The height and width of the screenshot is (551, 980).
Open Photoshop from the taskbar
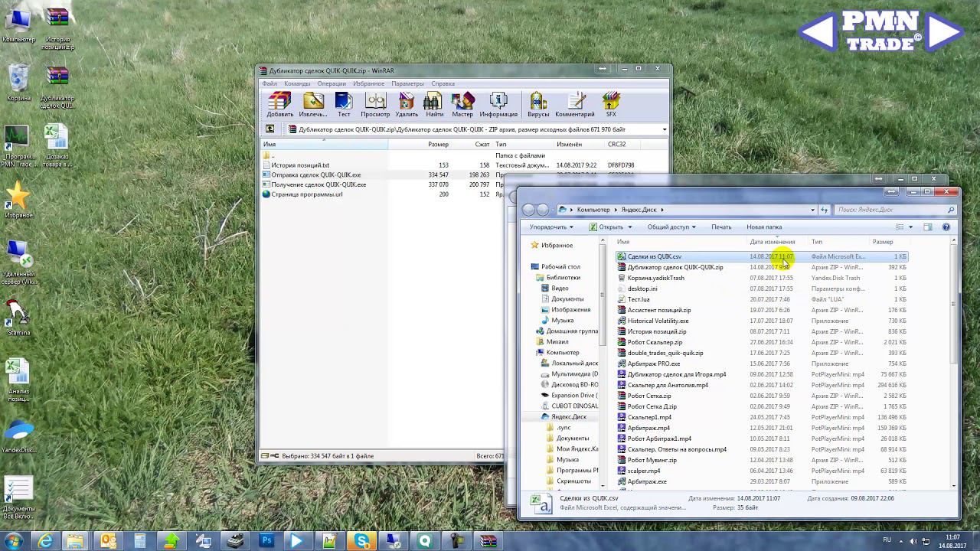[266, 541]
